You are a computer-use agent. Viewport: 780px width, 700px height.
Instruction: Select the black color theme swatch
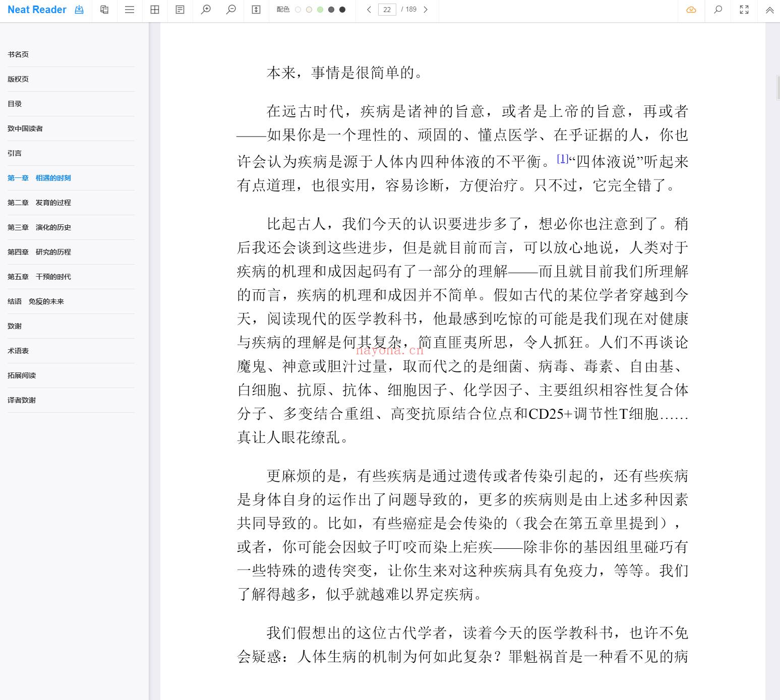click(342, 10)
